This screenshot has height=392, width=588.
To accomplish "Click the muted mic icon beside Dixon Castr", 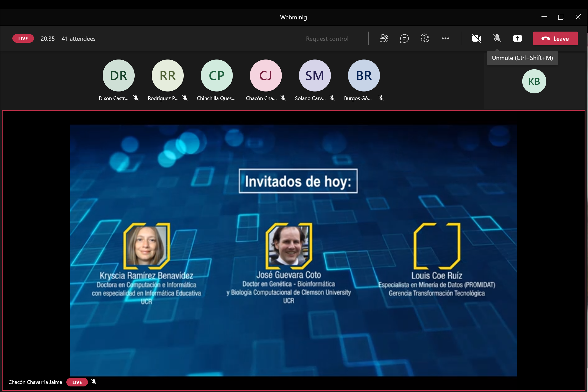I will click(x=136, y=98).
